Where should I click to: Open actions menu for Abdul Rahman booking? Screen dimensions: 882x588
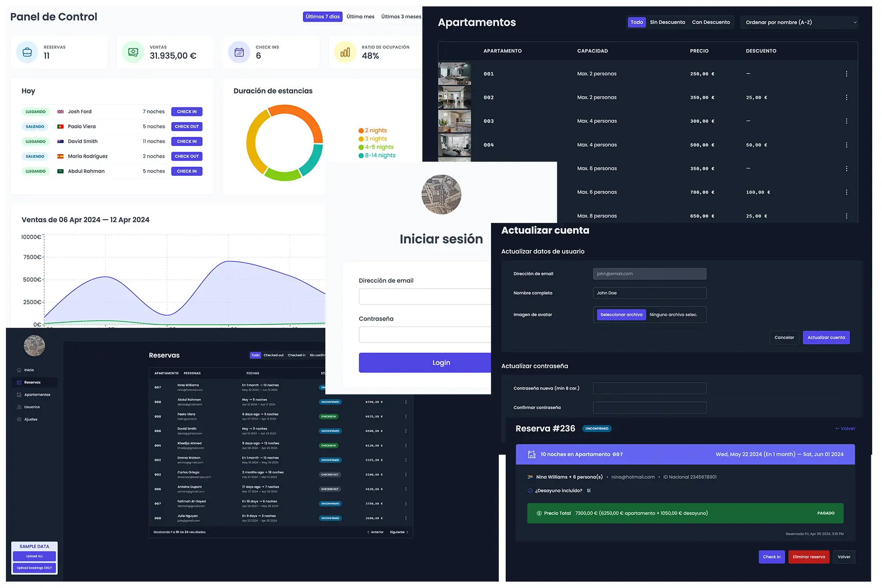406,402
